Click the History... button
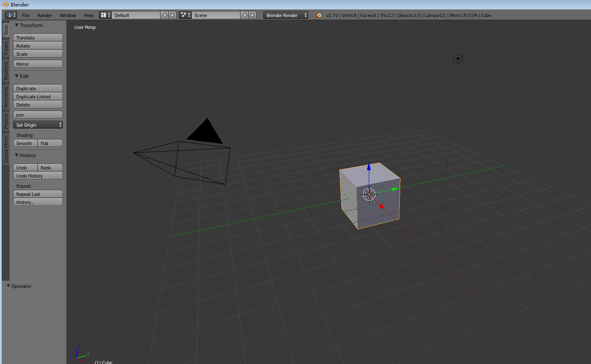Screen dimensions: 591x364 tap(38, 202)
